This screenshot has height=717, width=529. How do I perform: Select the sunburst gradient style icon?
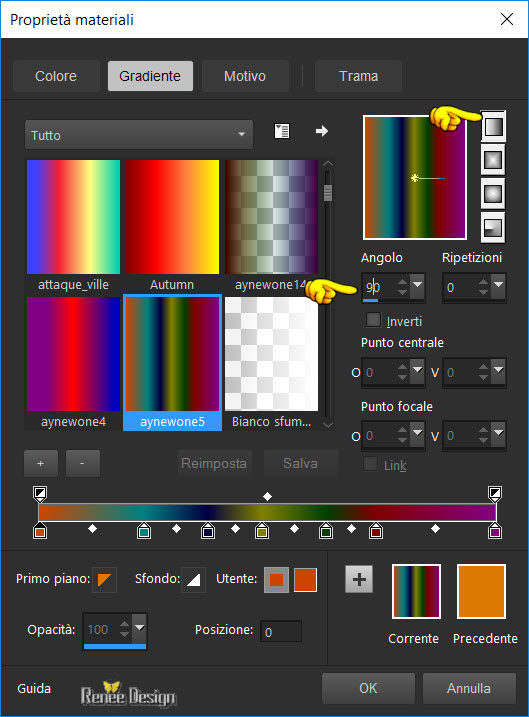[493, 194]
